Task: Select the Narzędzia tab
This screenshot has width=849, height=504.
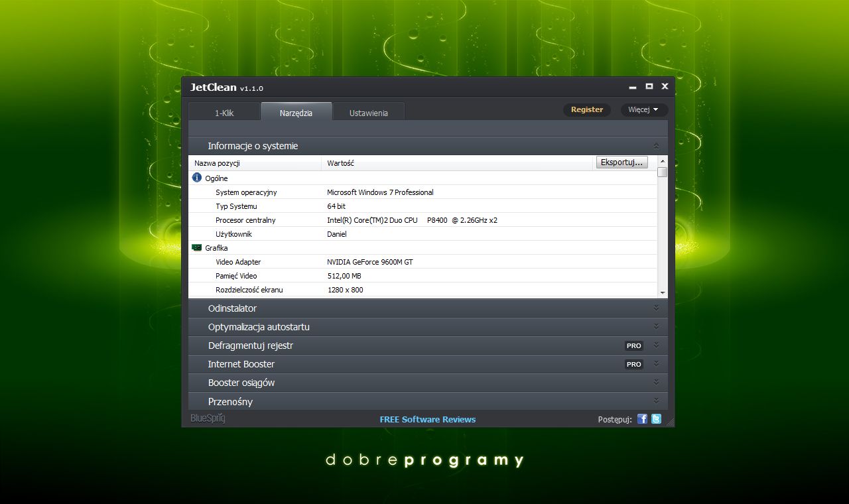Action: [296, 111]
